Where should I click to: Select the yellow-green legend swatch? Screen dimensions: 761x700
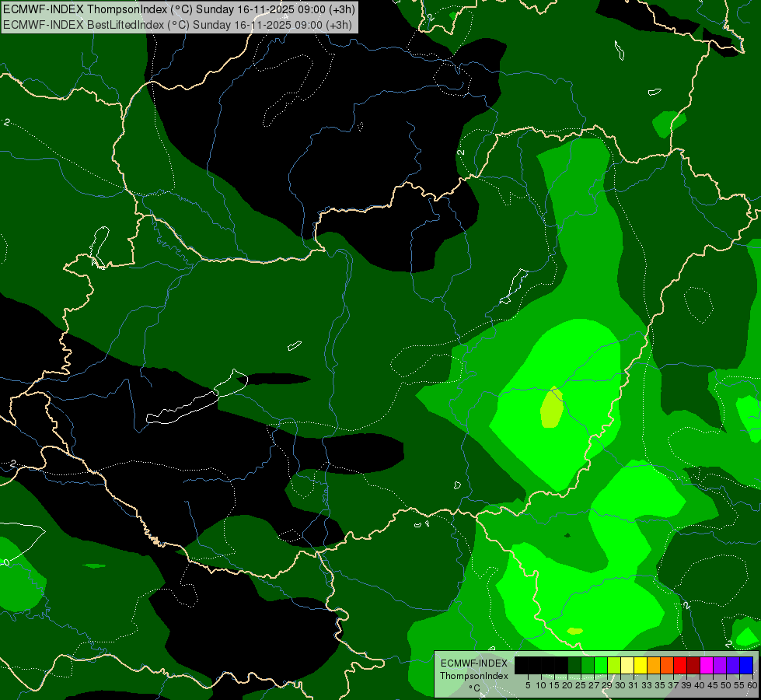(x=614, y=665)
